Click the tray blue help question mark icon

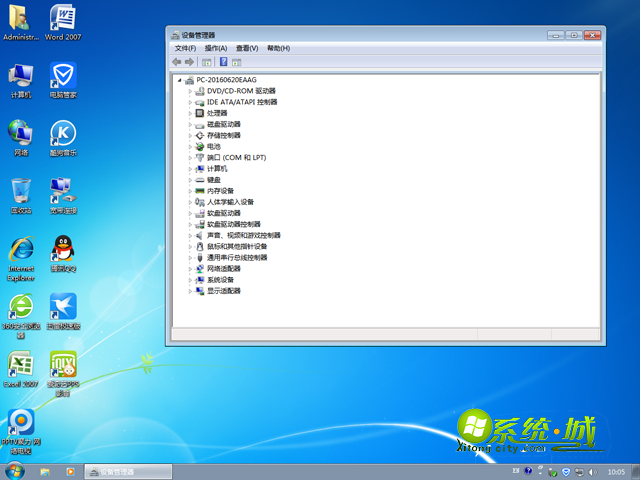(528, 471)
